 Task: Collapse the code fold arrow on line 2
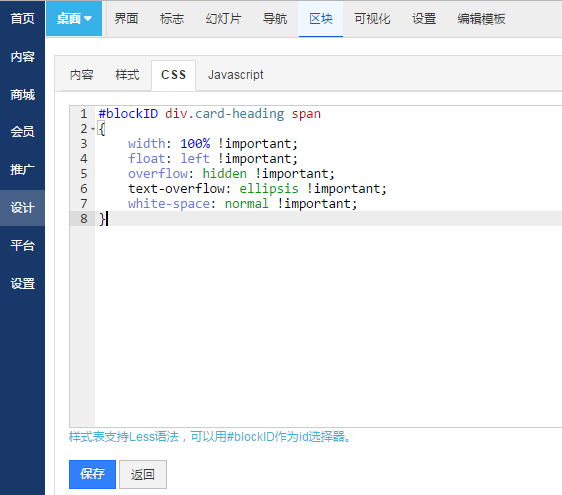(x=93, y=129)
